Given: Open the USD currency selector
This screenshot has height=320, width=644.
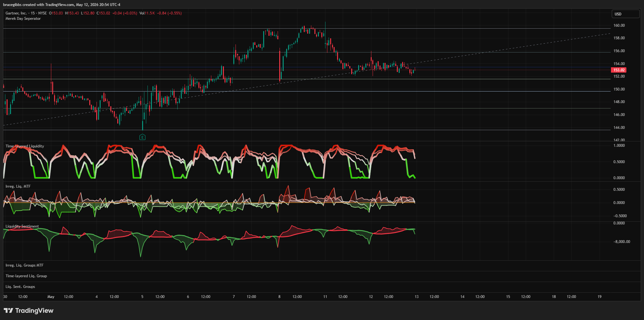Looking at the screenshot, I should 625,14.
